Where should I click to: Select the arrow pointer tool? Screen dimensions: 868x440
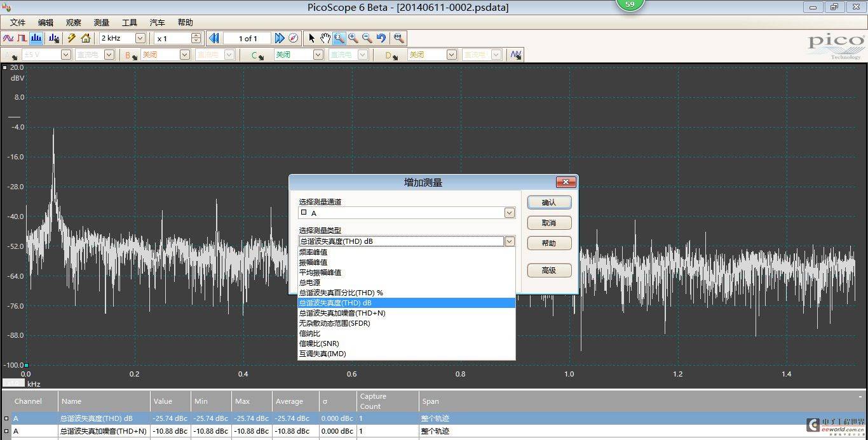click(x=311, y=38)
